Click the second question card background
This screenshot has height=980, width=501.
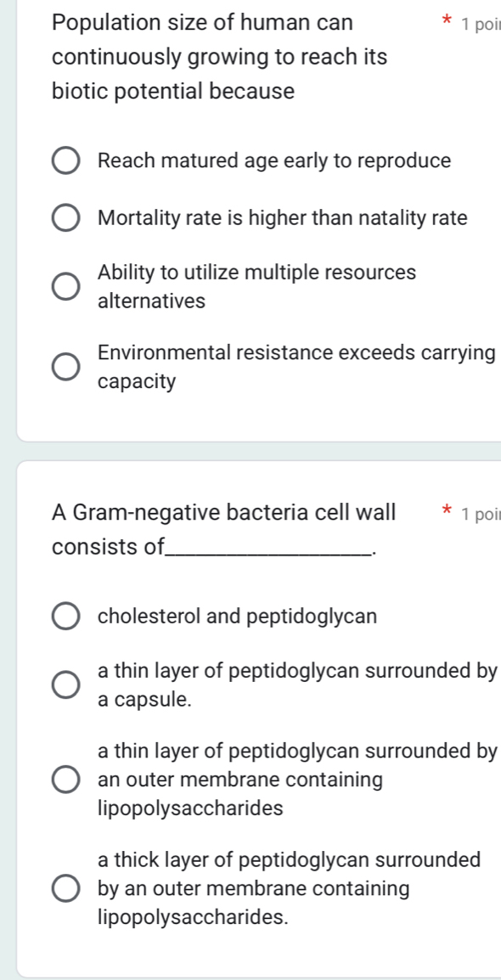tap(255, 951)
